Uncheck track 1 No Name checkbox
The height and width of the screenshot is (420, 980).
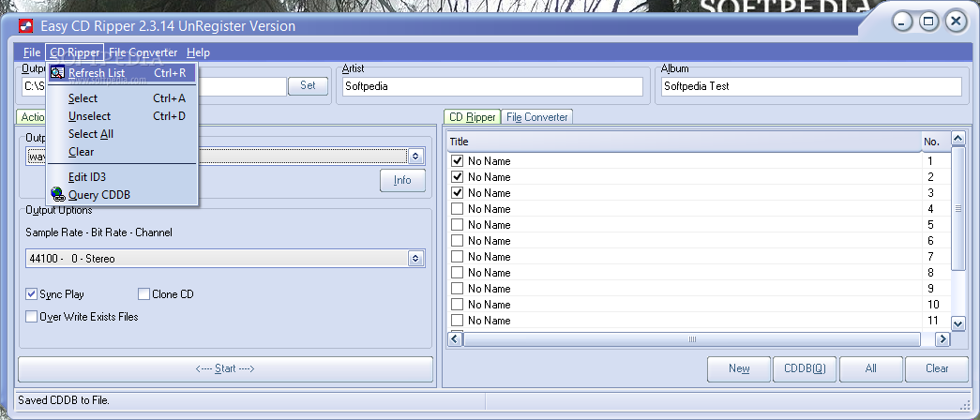point(458,160)
